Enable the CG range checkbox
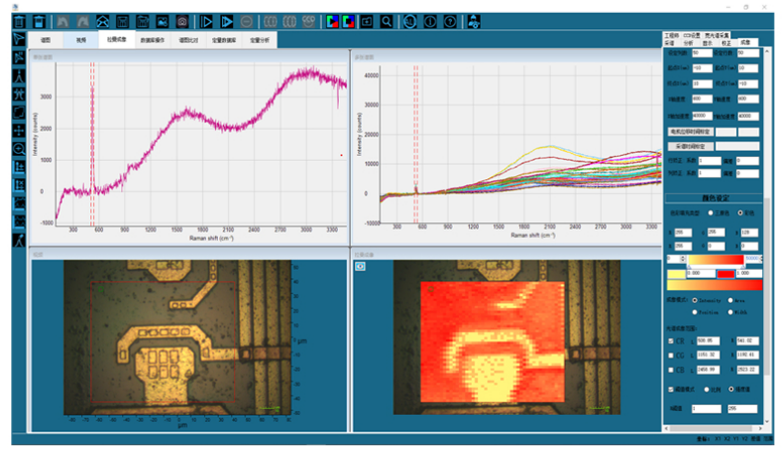This screenshot has height=456, width=784. 671,353
